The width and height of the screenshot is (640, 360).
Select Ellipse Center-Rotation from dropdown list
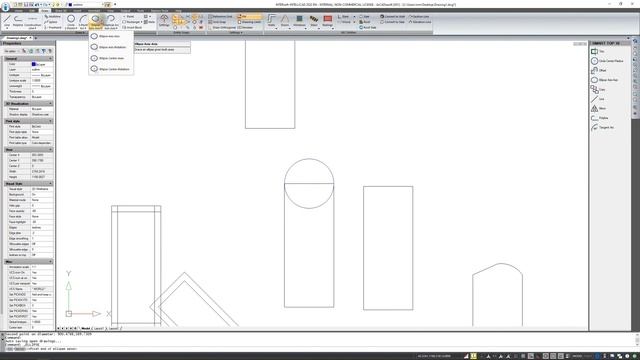tap(110, 69)
